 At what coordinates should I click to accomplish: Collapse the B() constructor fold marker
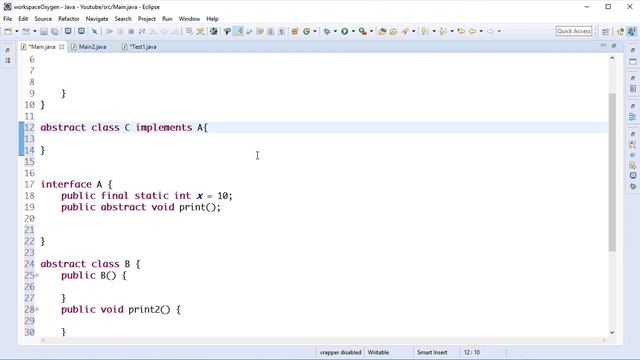37,275
